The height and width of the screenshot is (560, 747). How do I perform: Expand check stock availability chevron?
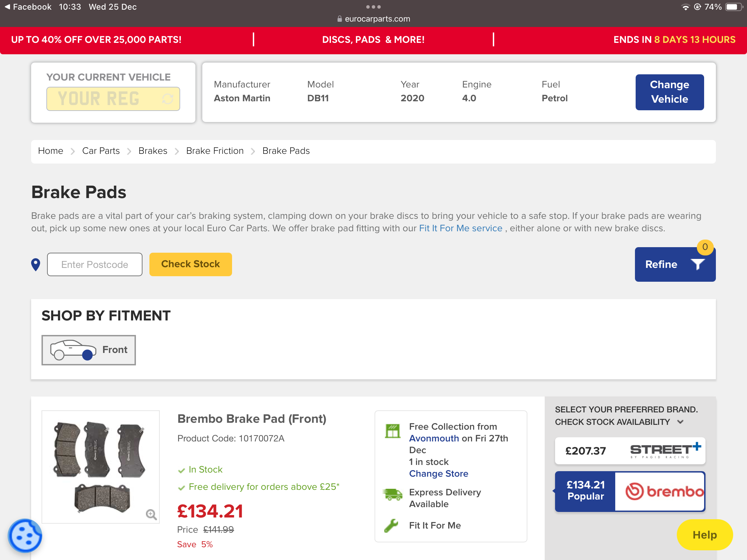coord(680,422)
